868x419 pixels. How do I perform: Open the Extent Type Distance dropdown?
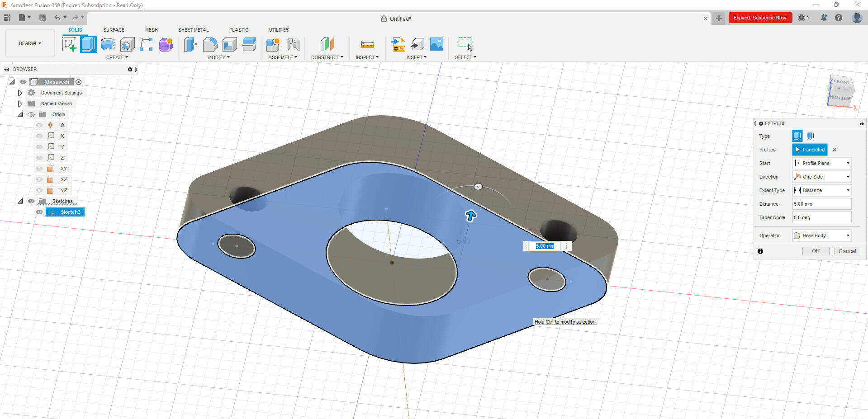[822, 190]
